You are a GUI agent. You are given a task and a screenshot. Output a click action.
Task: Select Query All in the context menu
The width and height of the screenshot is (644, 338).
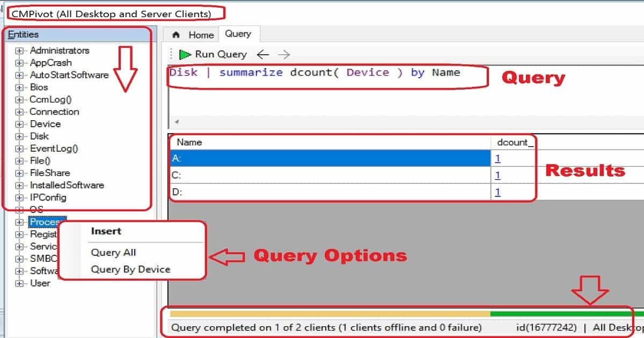pos(114,253)
